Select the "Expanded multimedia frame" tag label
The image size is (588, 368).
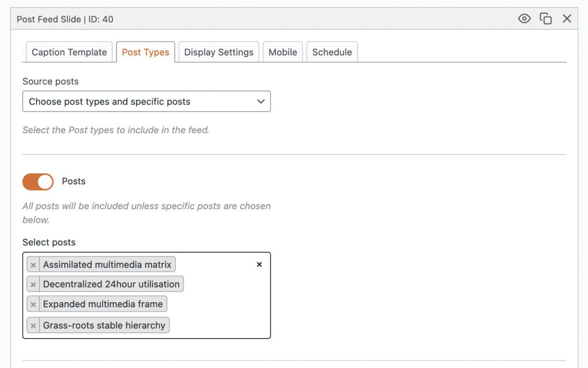click(x=103, y=304)
